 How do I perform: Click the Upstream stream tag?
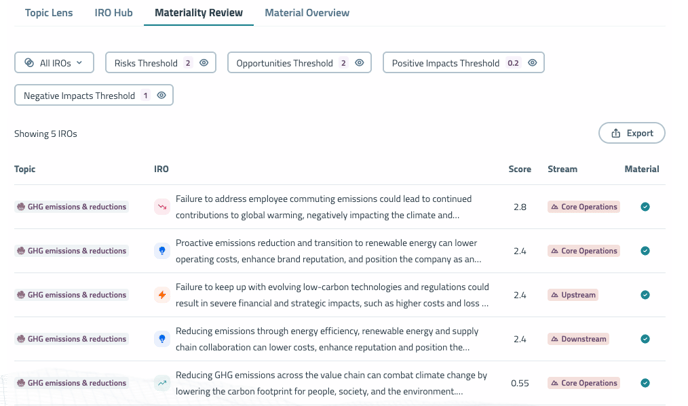point(573,295)
